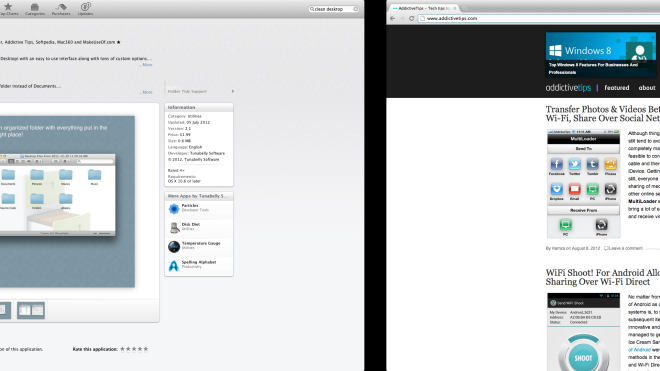This screenshot has height=371, width=660.
Task: Open the WiFi Shoot! article headline
Action: [x=603, y=277]
